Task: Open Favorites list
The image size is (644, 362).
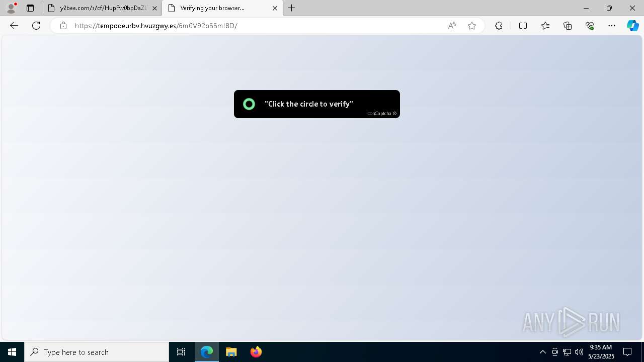Action: point(545,26)
